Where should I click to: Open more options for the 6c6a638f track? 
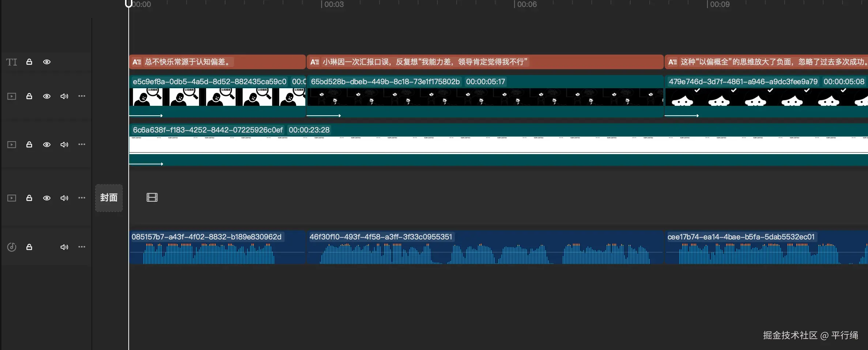[82, 144]
